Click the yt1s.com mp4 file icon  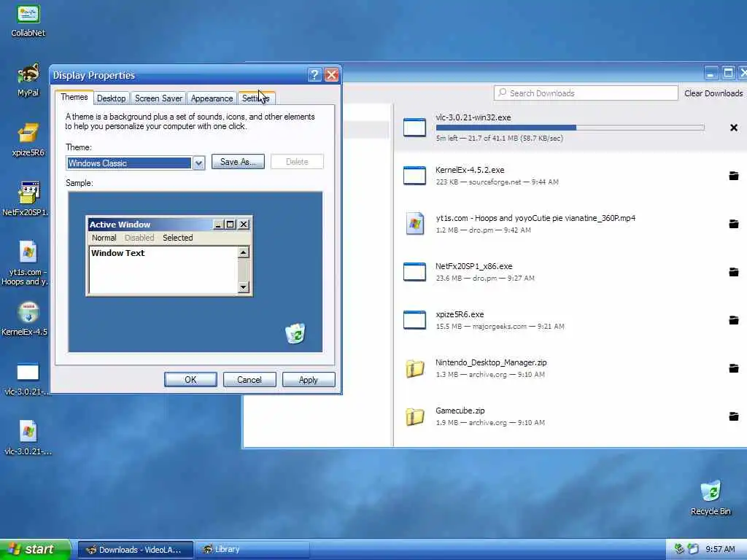pyautogui.click(x=414, y=224)
